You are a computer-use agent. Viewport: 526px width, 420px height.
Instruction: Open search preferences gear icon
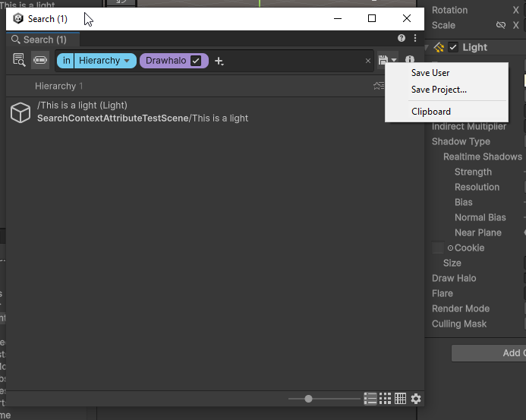coord(415,399)
